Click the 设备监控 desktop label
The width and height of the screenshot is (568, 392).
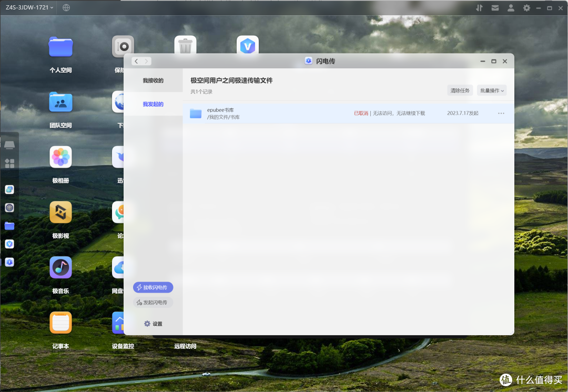[x=123, y=346]
